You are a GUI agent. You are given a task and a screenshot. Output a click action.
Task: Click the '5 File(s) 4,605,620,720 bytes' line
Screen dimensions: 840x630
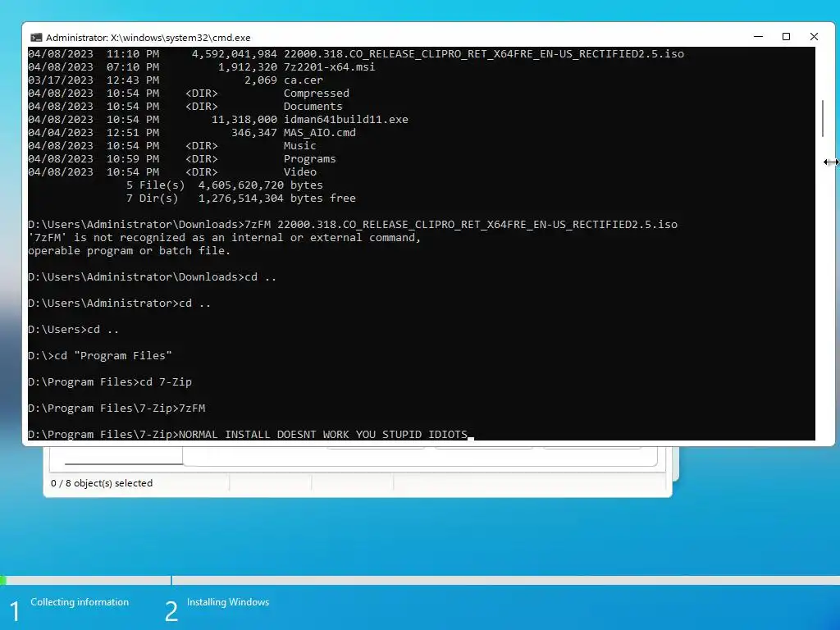pos(225,185)
